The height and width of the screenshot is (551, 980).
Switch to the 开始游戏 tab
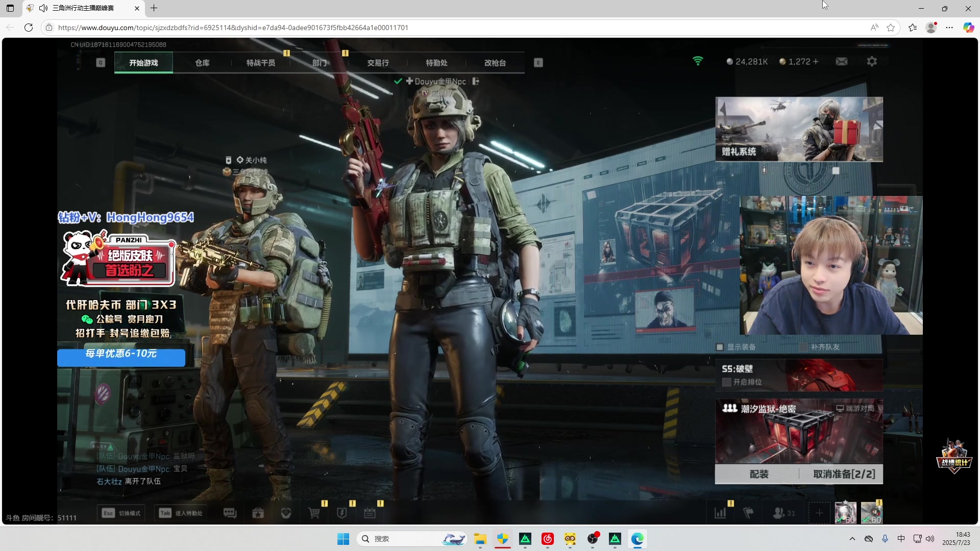click(143, 63)
